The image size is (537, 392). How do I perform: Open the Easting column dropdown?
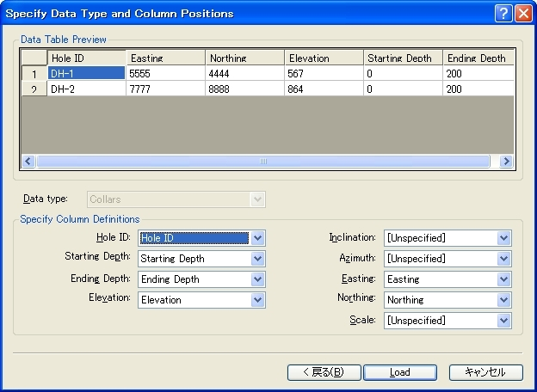pyautogui.click(x=504, y=279)
